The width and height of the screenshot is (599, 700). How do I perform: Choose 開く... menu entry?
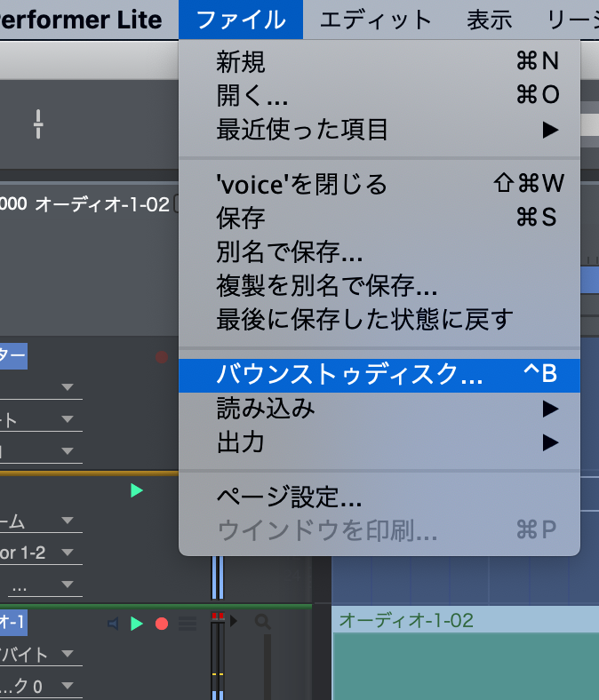click(379, 95)
